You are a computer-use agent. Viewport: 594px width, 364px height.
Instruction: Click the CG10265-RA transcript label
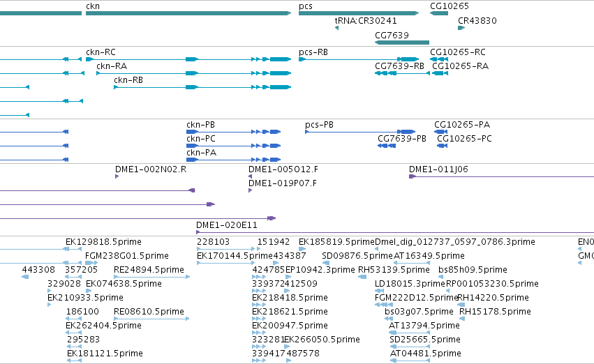tap(460, 66)
